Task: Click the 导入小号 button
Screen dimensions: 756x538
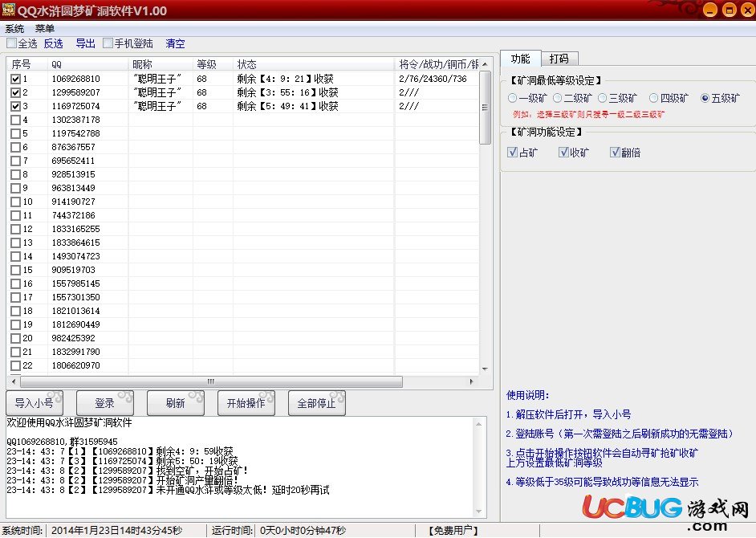Action: point(35,403)
